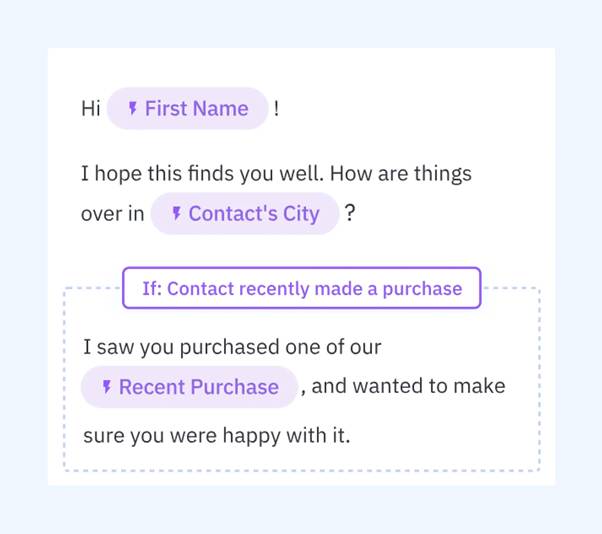Screen dimensions: 602x534
Task: Place cursor on the 'Hi' greeting text
Action: point(91,108)
